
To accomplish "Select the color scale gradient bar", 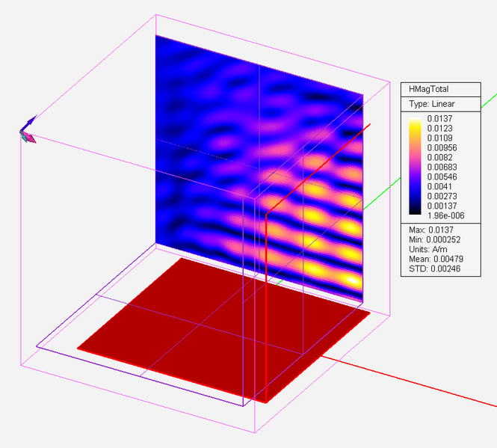I will coord(415,166).
